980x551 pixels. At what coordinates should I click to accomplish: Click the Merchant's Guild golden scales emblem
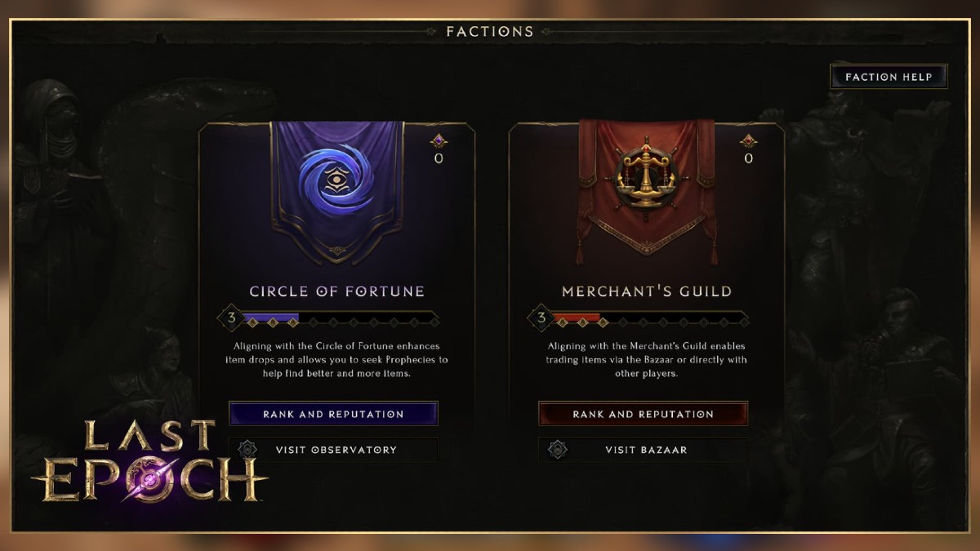pyautogui.click(x=646, y=175)
